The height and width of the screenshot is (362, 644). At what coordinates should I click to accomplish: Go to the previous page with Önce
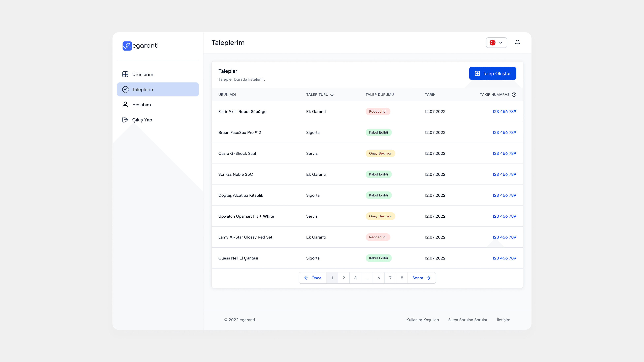click(x=313, y=278)
